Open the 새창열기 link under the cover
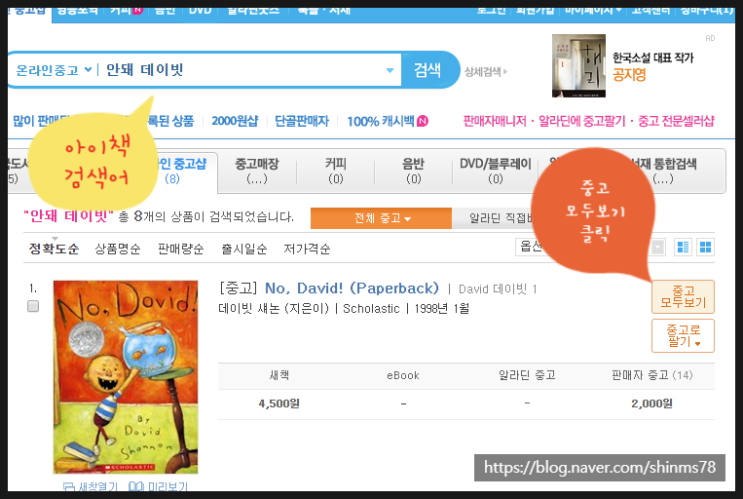Viewport: 743px width, 499px height. click(91, 486)
